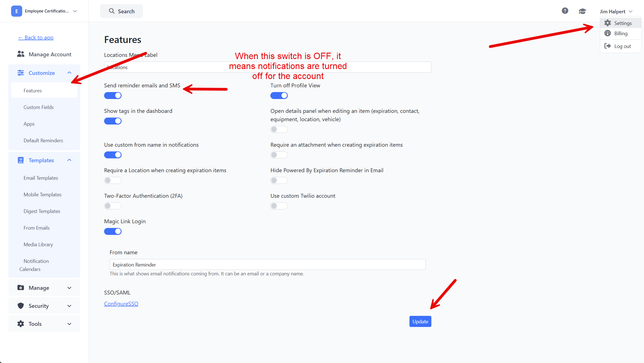The width and height of the screenshot is (644, 363).
Task: Click the Billing icon in user menu
Action: [608, 33]
